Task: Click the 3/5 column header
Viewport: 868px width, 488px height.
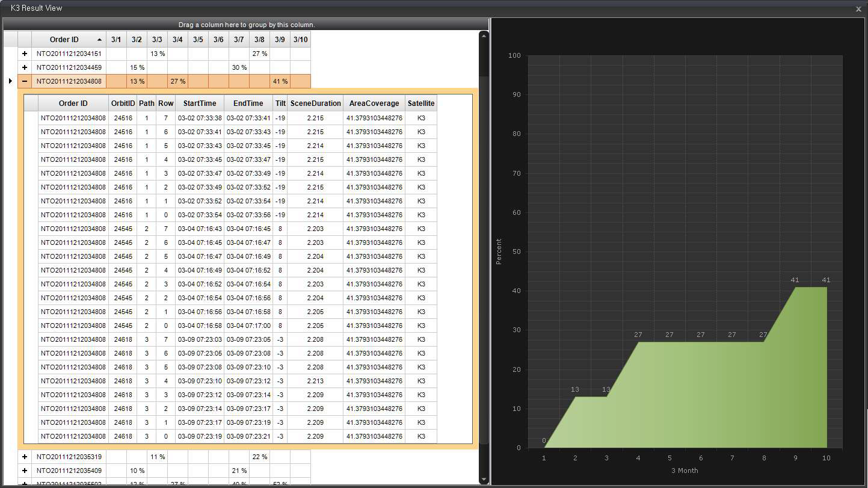Action: point(199,40)
